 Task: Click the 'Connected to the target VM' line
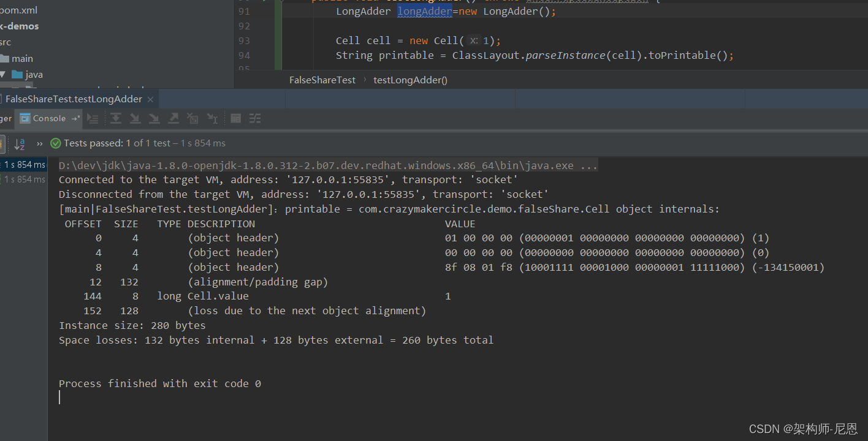288,179
